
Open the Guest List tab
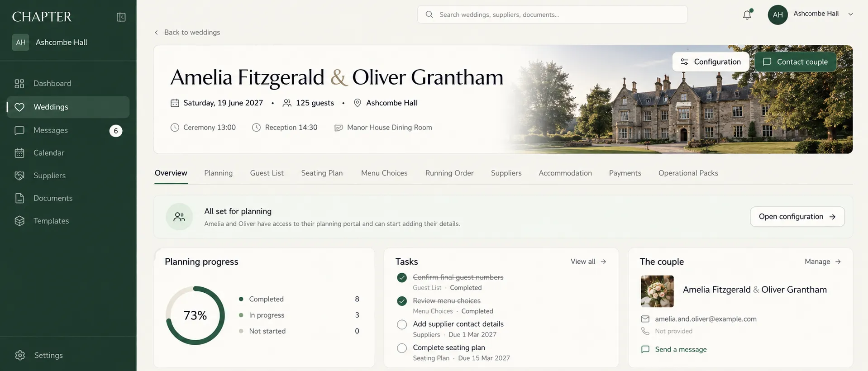(x=267, y=173)
